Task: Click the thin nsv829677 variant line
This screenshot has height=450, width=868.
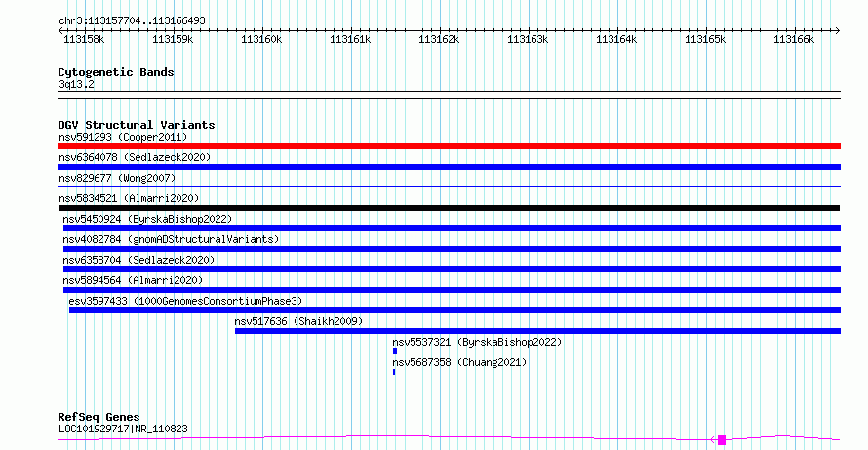Action: 449,187
